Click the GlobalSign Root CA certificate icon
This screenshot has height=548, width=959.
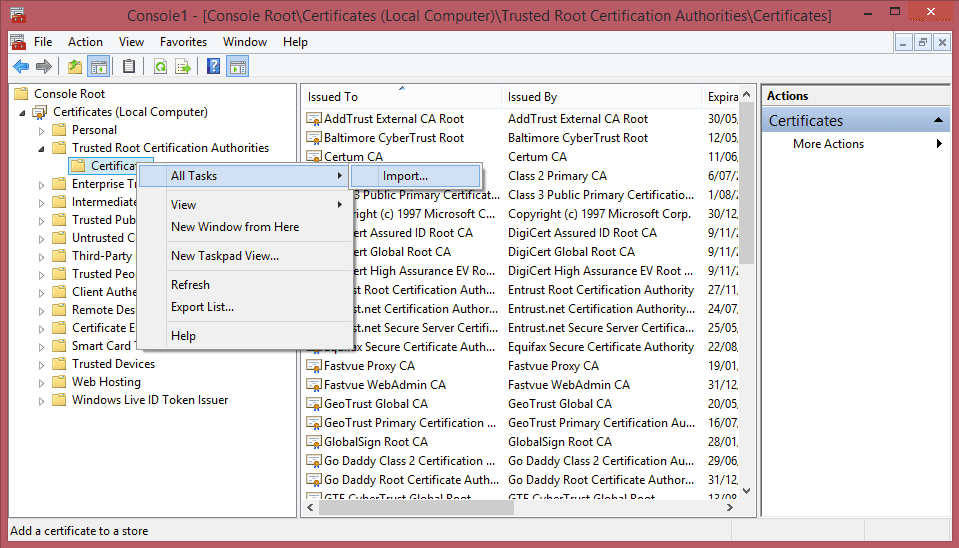click(x=314, y=442)
